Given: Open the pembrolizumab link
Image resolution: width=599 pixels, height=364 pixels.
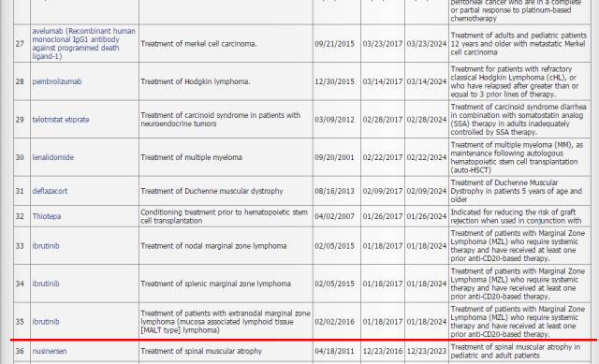Looking at the screenshot, I should (x=57, y=81).
